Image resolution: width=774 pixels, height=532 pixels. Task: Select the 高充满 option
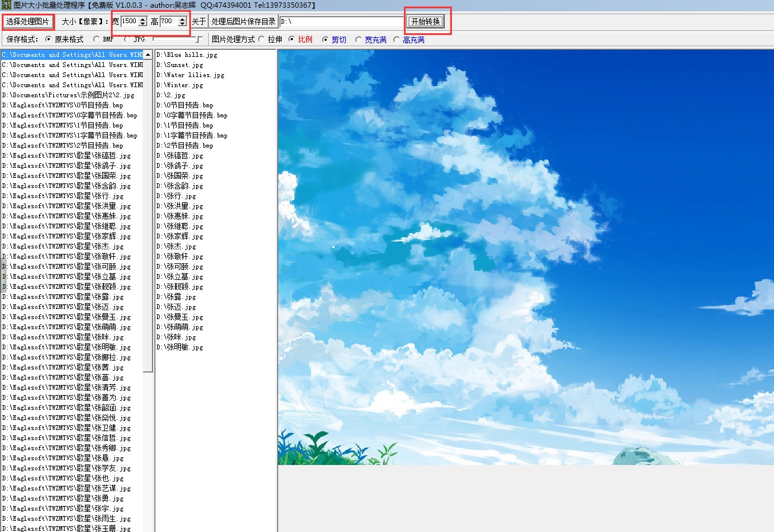409,40
